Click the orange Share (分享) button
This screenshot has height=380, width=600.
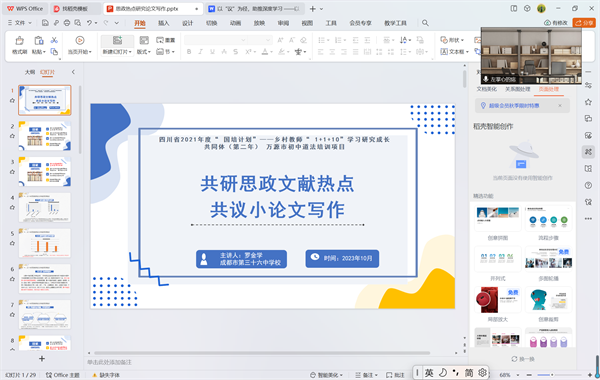pos(584,23)
